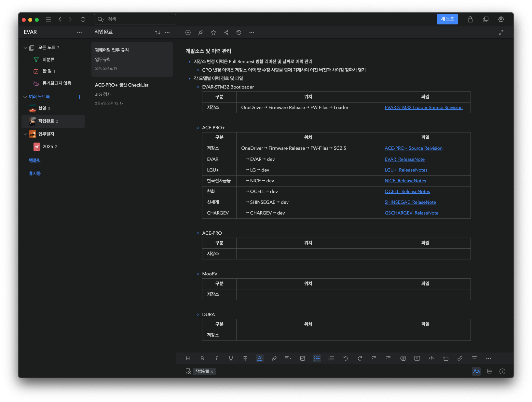
Task: Click the lock icon in top bar
Action: [x=470, y=20]
